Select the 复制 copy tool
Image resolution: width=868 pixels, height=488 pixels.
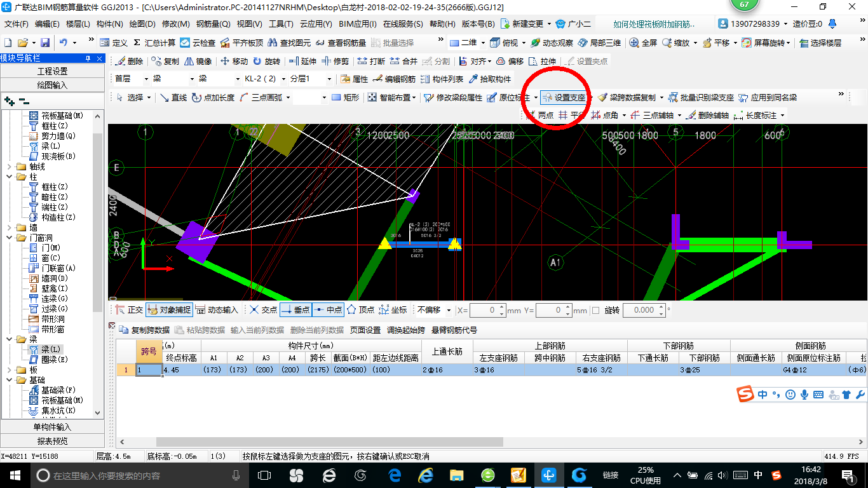coord(165,62)
